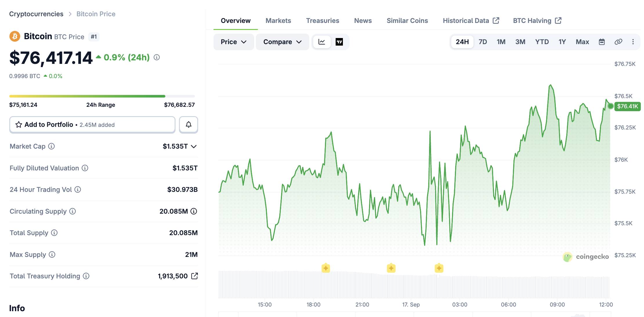Open chart three-dot more options menu
The height and width of the screenshot is (317, 644).
point(633,42)
